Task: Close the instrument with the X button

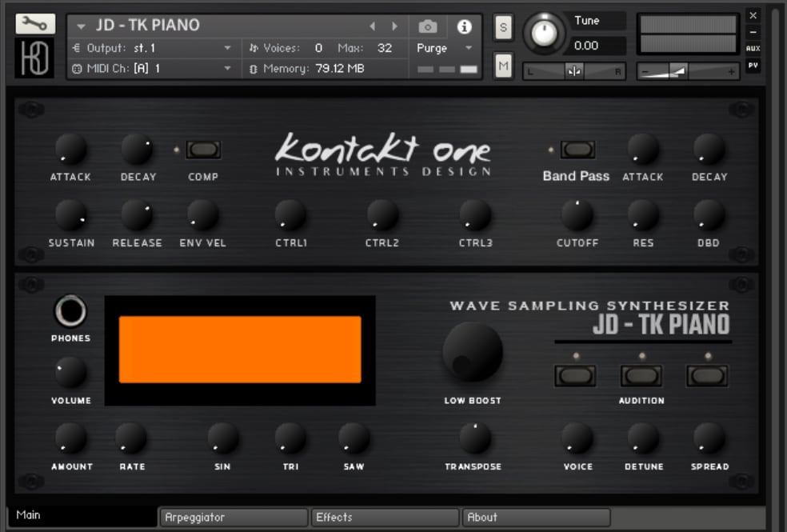Action: [753, 15]
